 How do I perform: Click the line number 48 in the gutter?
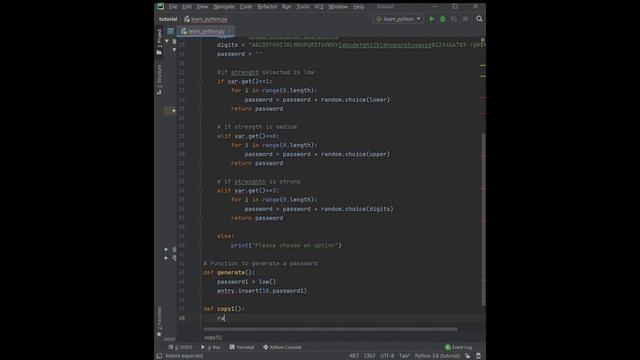click(x=182, y=318)
